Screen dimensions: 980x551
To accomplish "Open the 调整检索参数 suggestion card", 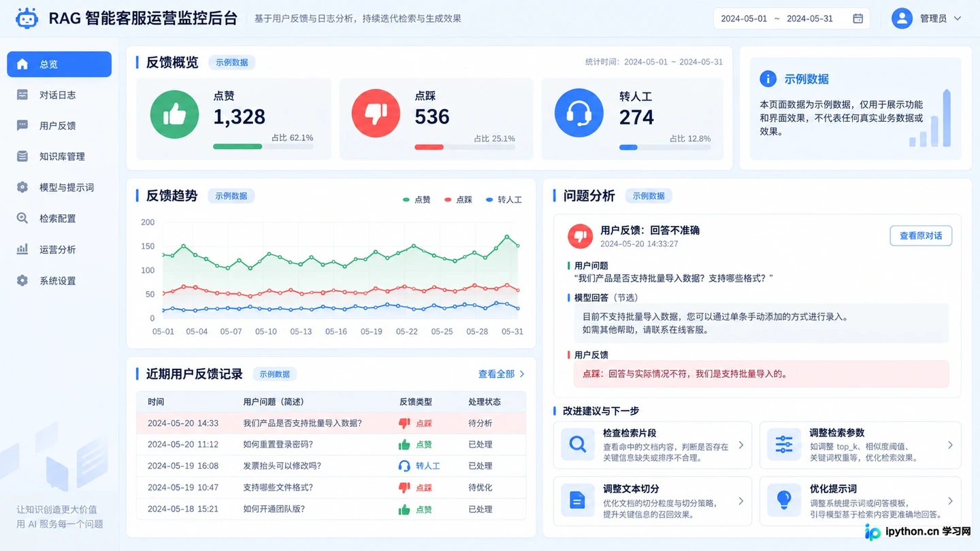I will click(x=860, y=445).
